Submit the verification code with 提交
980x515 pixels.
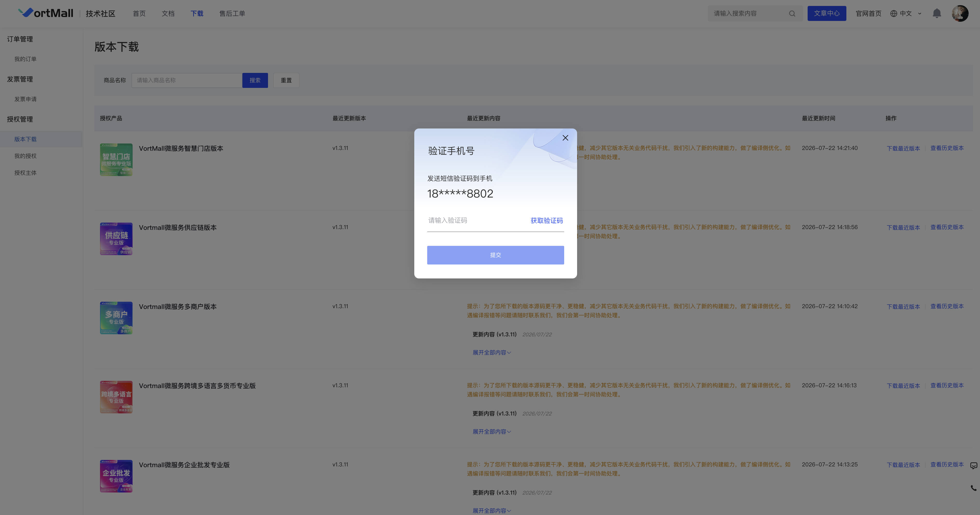495,255
